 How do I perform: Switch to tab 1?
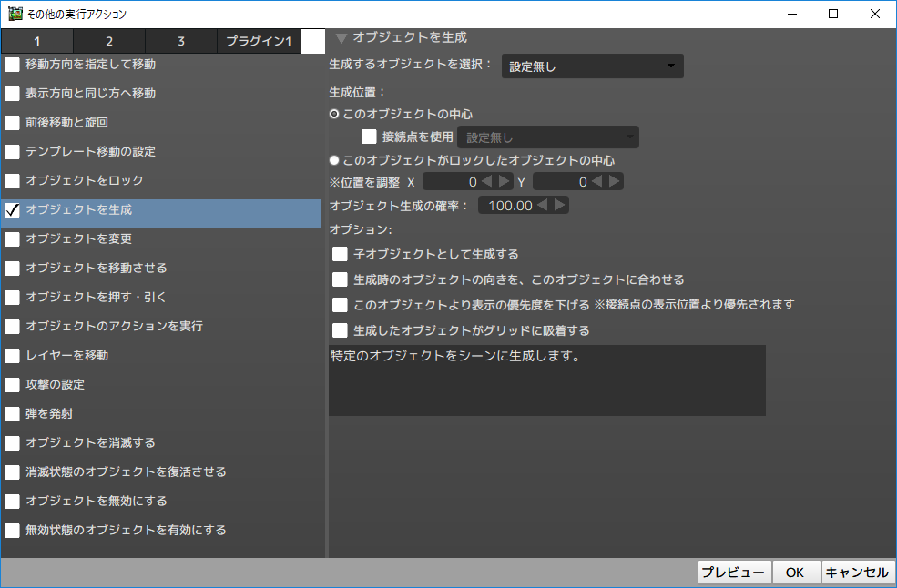coord(37,41)
